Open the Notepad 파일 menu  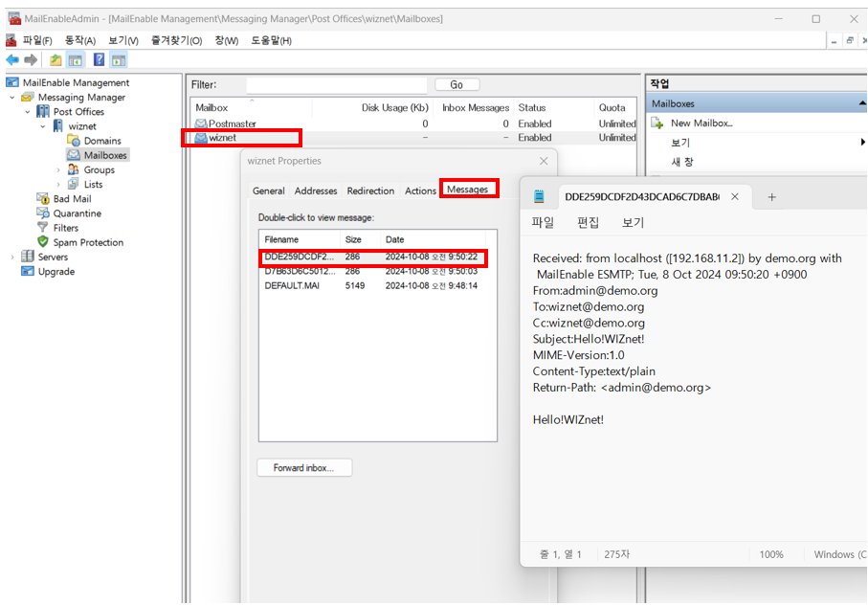pyautogui.click(x=543, y=222)
